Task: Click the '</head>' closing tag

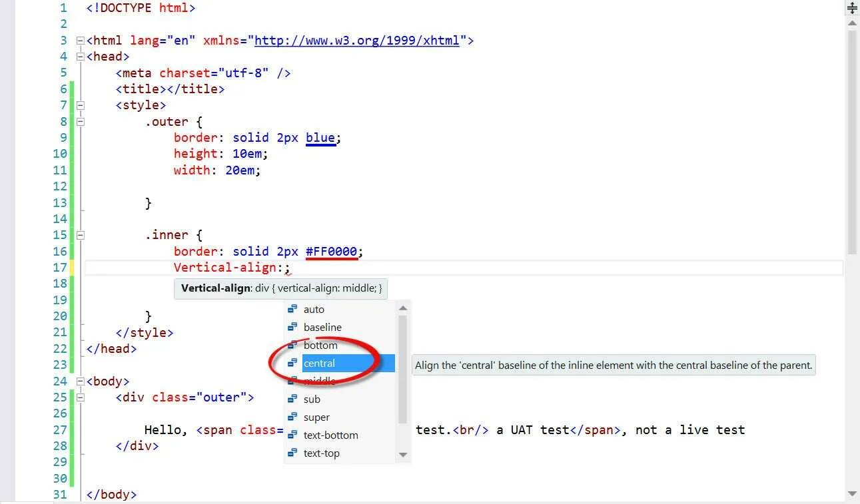Action: 112,349
